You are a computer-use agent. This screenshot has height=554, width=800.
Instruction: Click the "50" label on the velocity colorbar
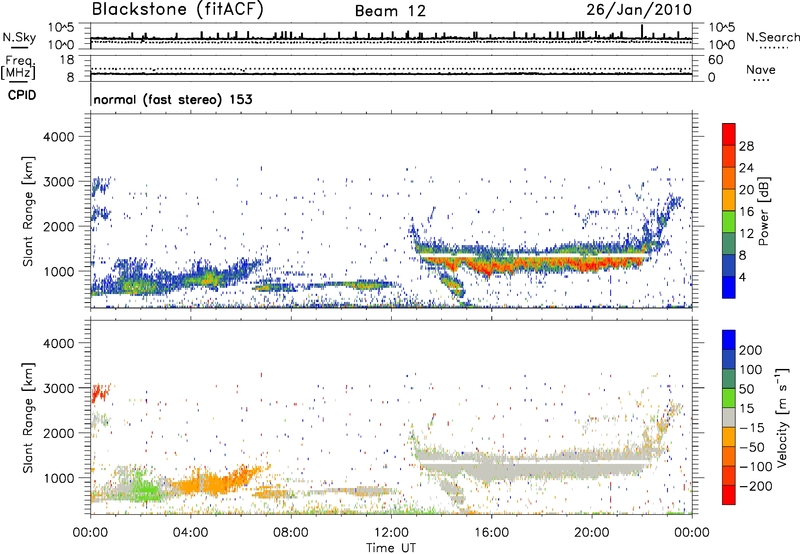click(x=746, y=389)
